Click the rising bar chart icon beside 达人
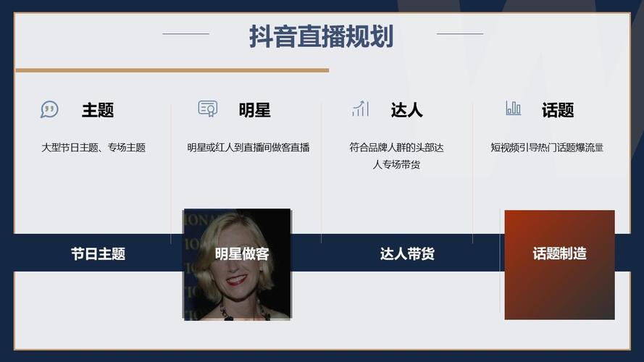The width and height of the screenshot is (644, 362). pos(360,109)
